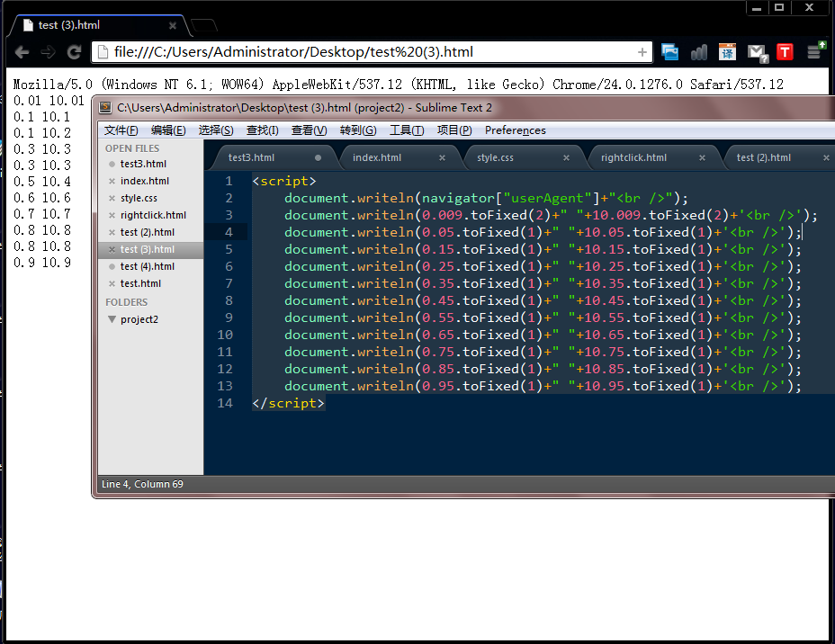Open the translate extension icon

(727, 52)
